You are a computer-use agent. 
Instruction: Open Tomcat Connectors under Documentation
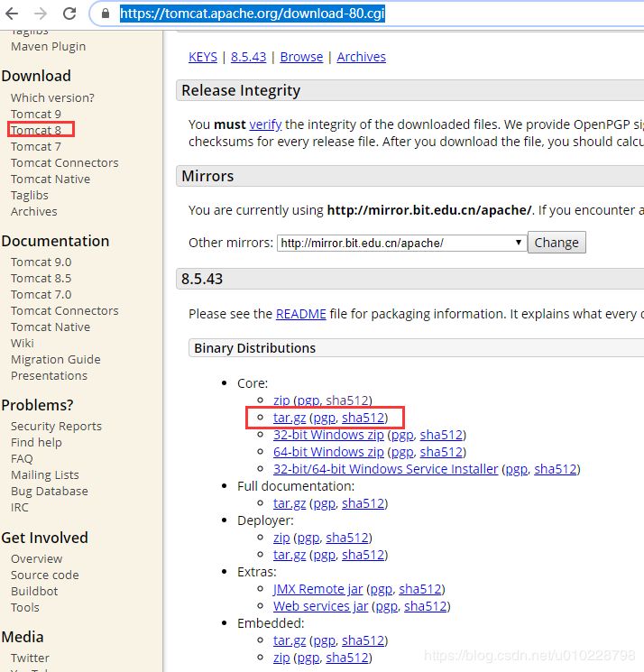tap(65, 311)
